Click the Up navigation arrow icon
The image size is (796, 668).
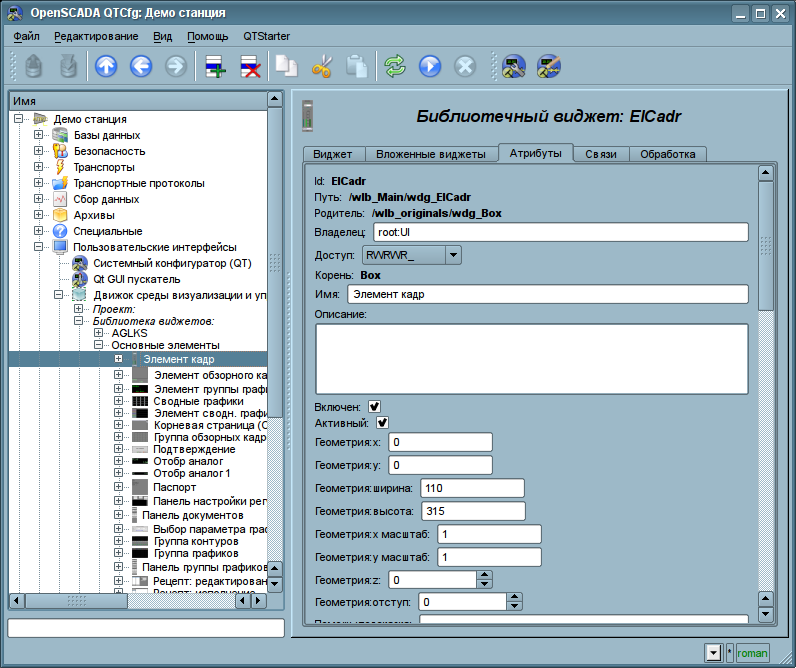pos(106,67)
